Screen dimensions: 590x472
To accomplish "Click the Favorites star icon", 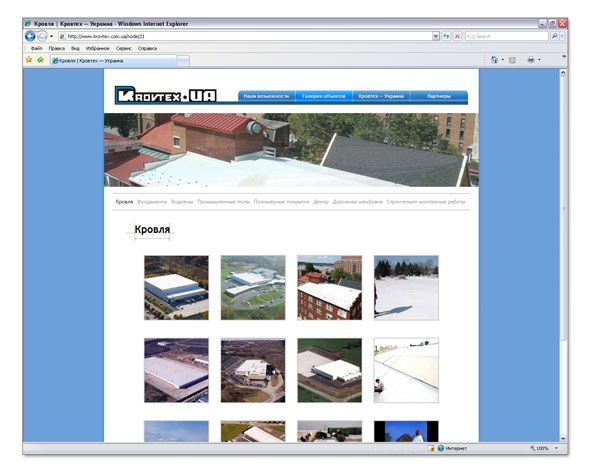I will click(x=29, y=60).
